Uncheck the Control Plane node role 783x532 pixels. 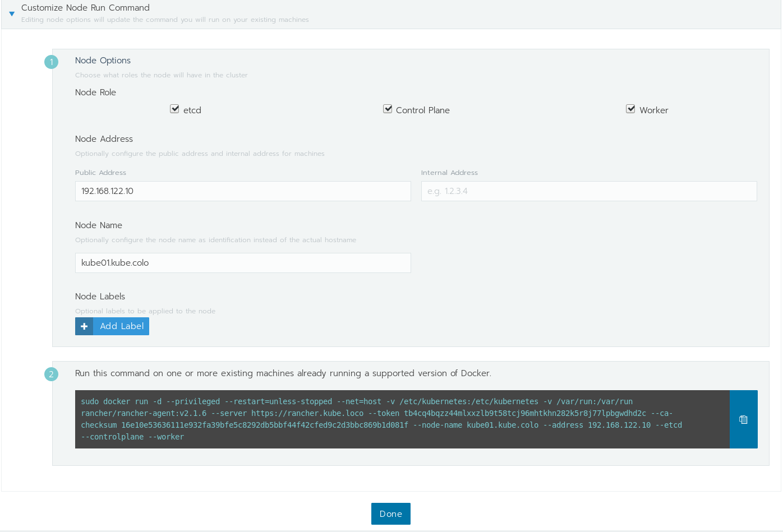click(388, 109)
